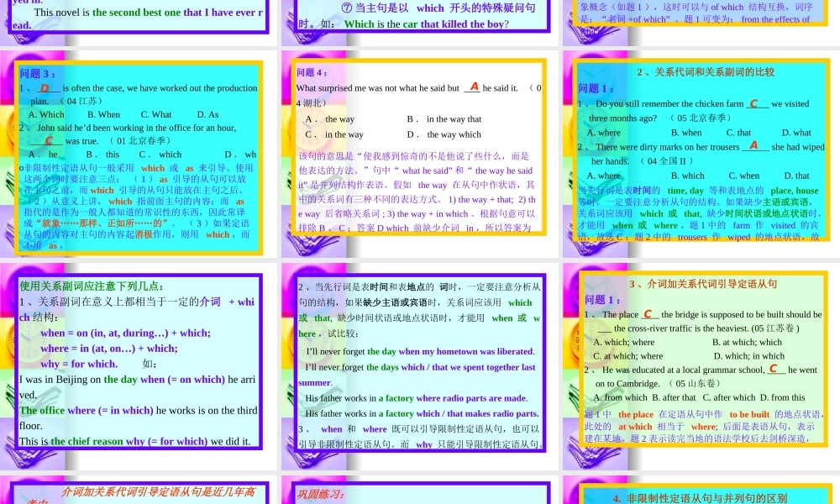840x504 pixels.
Task: Select option 'A. Which' in 问题3
Action: [x=46, y=114]
